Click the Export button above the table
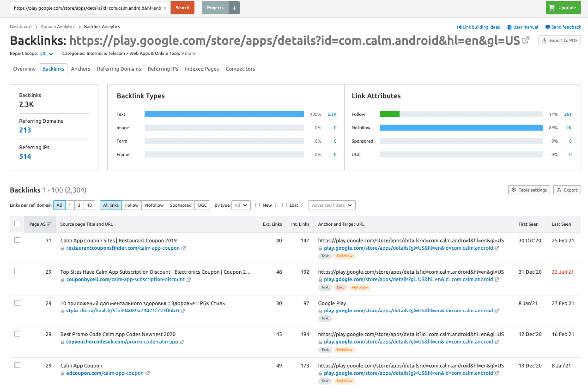 click(x=567, y=190)
